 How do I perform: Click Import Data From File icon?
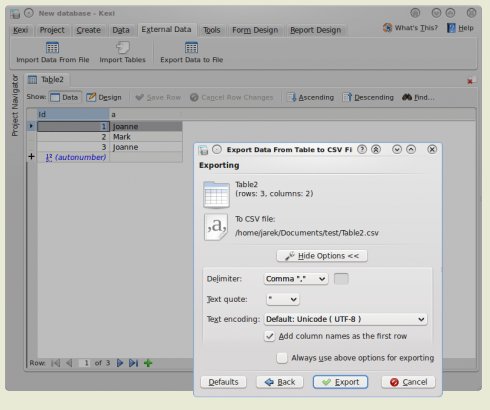52,48
